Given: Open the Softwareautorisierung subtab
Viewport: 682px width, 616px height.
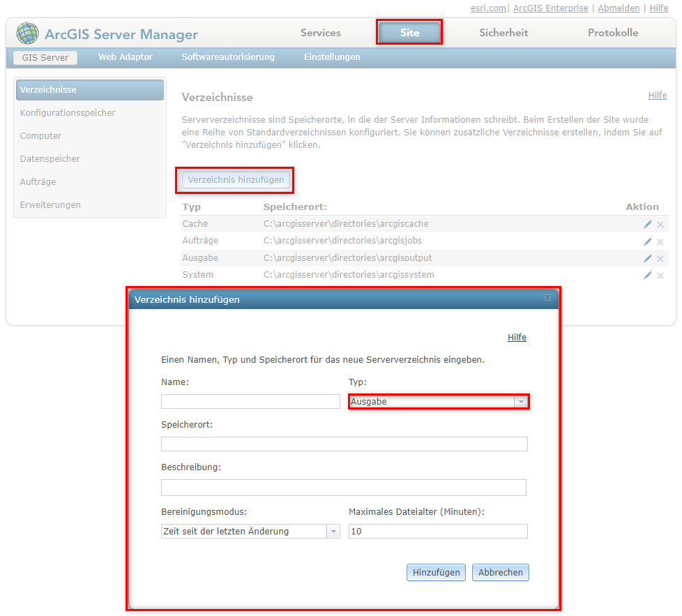Looking at the screenshot, I should pos(228,57).
